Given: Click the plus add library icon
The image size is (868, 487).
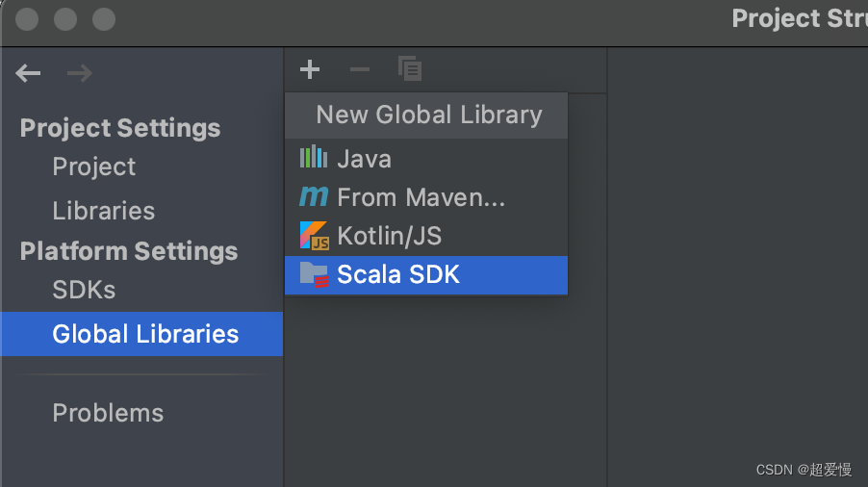Looking at the screenshot, I should [309, 69].
